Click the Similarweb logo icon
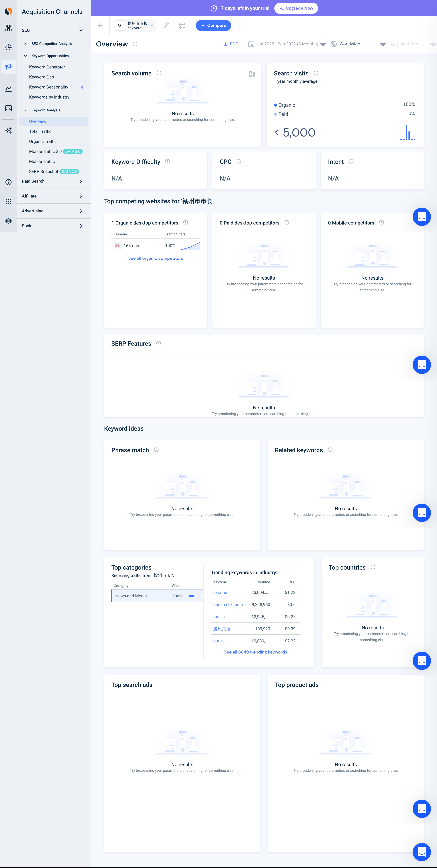 point(8,11)
